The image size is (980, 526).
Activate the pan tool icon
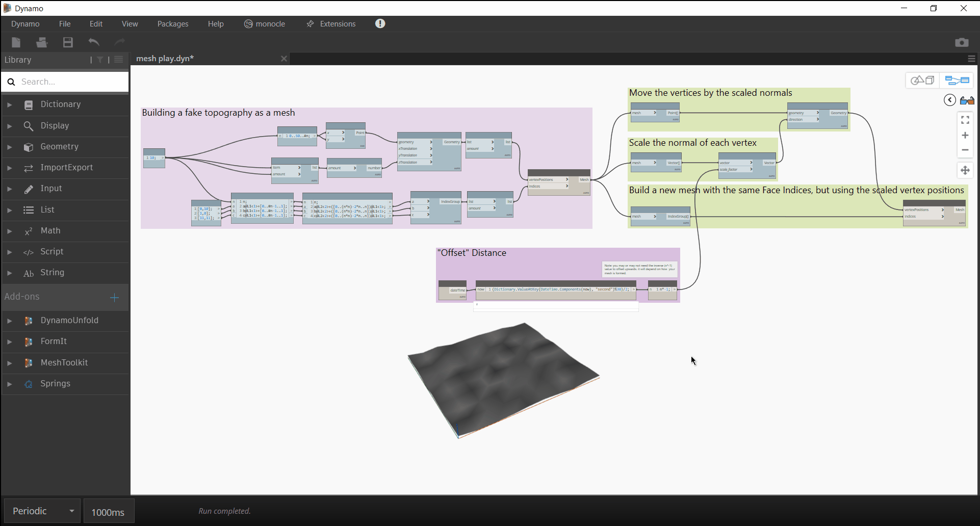[x=965, y=170]
